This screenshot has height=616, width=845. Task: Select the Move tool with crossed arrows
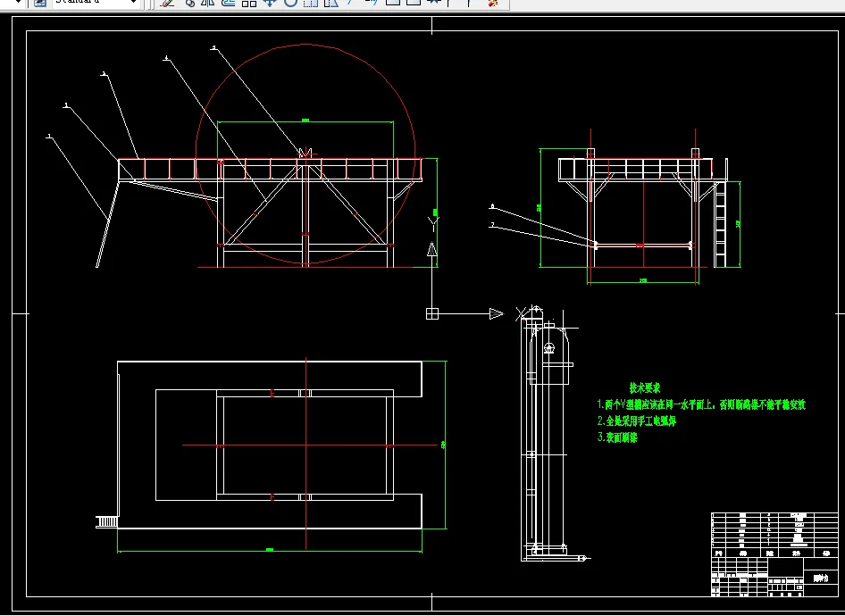270,3
